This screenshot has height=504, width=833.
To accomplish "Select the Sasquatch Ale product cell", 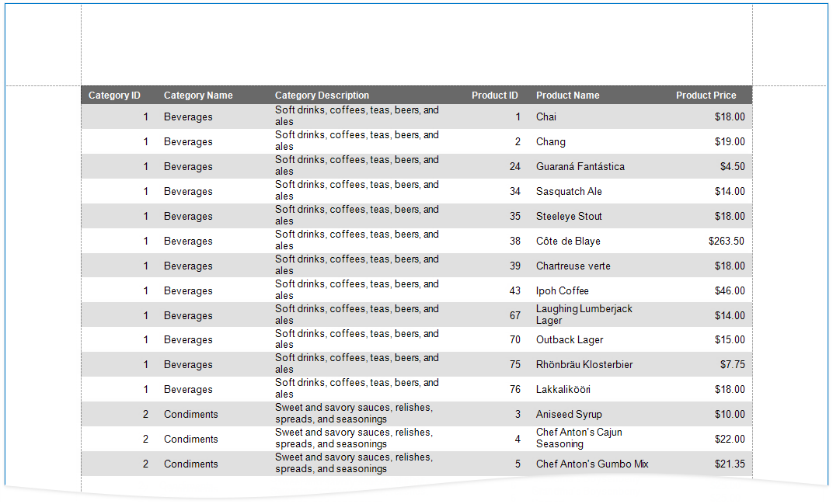I will coord(569,192).
